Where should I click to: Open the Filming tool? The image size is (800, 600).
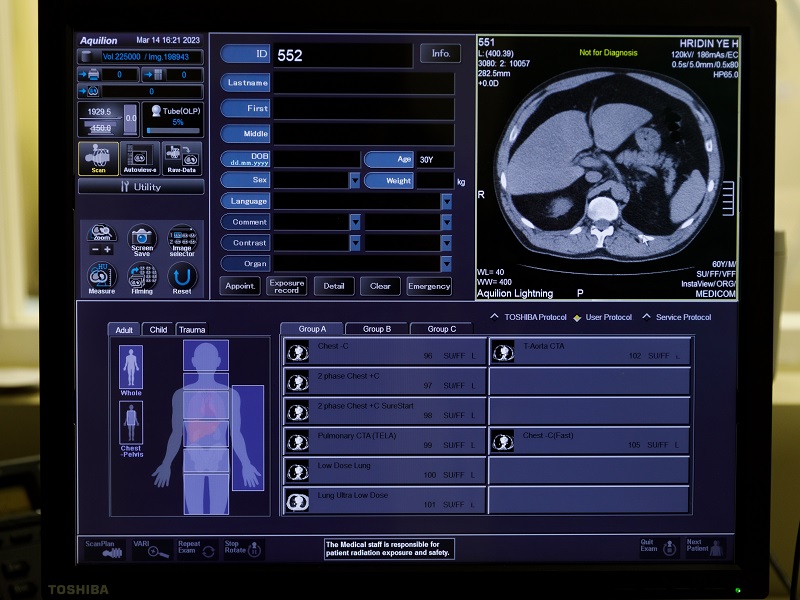pyautogui.click(x=142, y=277)
